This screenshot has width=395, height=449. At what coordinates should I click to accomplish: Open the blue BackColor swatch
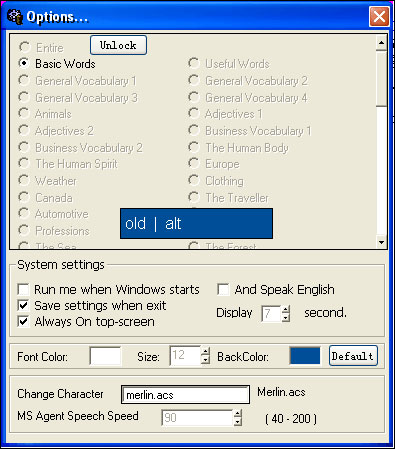point(305,356)
